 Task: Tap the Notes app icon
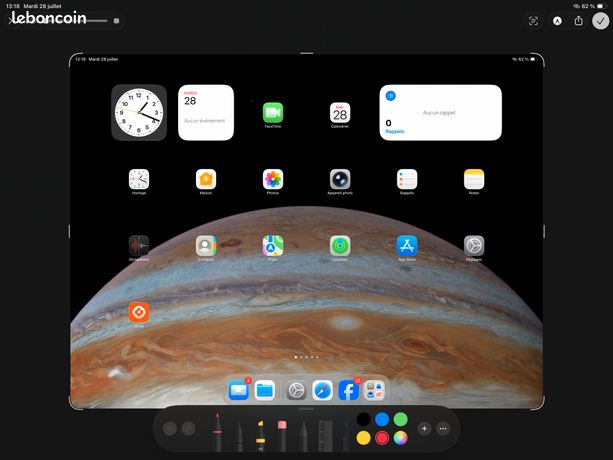pyautogui.click(x=474, y=179)
